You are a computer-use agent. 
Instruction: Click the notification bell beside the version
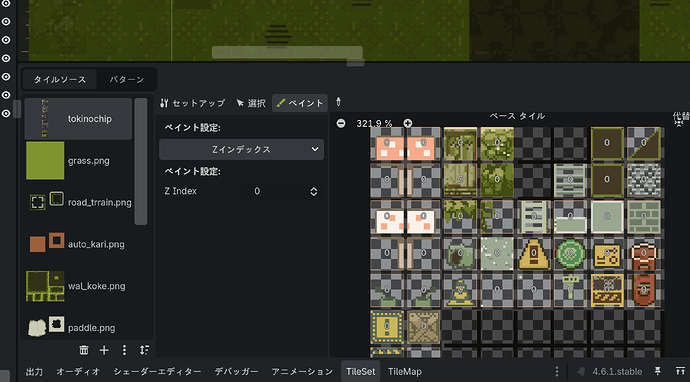point(581,371)
